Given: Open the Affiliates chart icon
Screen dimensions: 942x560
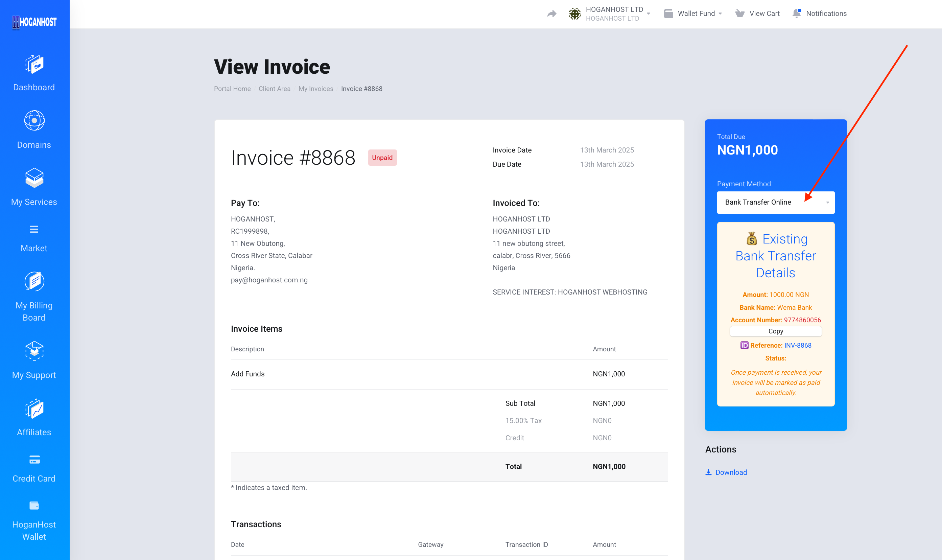Looking at the screenshot, I should (34, 409).
